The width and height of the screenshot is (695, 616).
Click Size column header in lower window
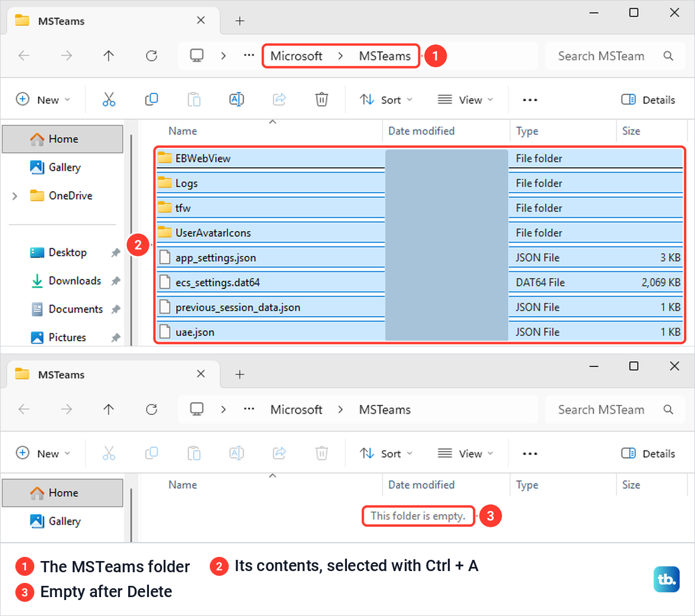click(631, 485)
